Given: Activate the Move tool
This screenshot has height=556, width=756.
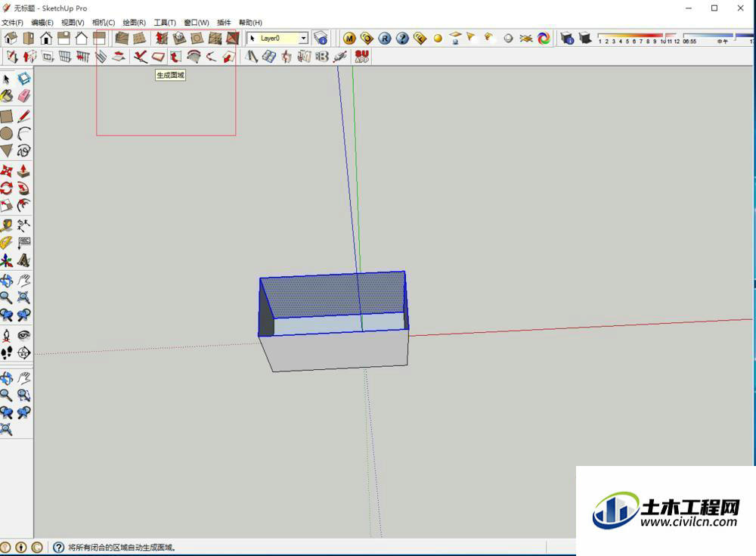Looking at the screenshot, I should click(6, 171).
